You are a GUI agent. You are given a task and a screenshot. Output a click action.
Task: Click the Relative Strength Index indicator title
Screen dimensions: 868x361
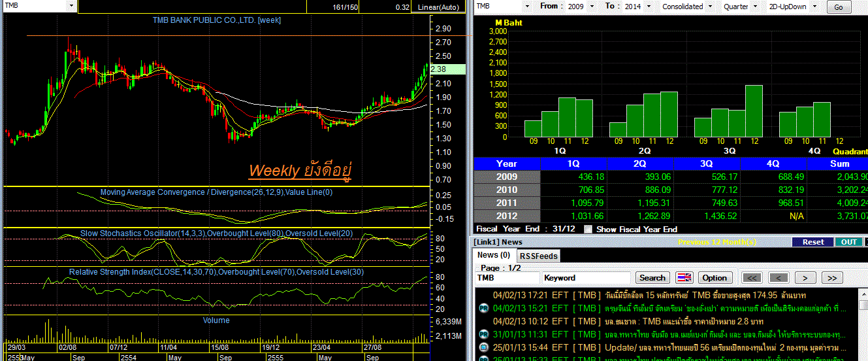pyautogui.click(x=216, y=271)
